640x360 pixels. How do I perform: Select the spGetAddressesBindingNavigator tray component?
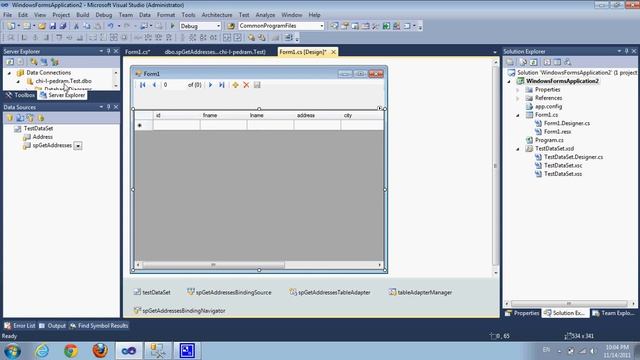tap(180, 311)
